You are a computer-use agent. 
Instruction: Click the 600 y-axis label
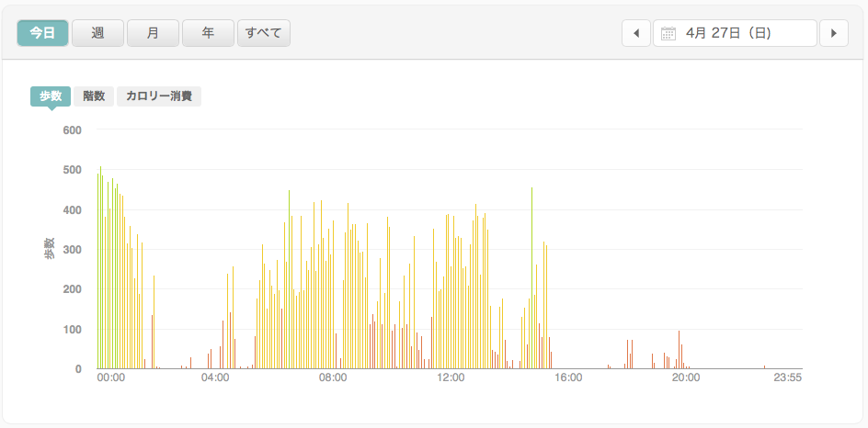(x=72, y=130)
